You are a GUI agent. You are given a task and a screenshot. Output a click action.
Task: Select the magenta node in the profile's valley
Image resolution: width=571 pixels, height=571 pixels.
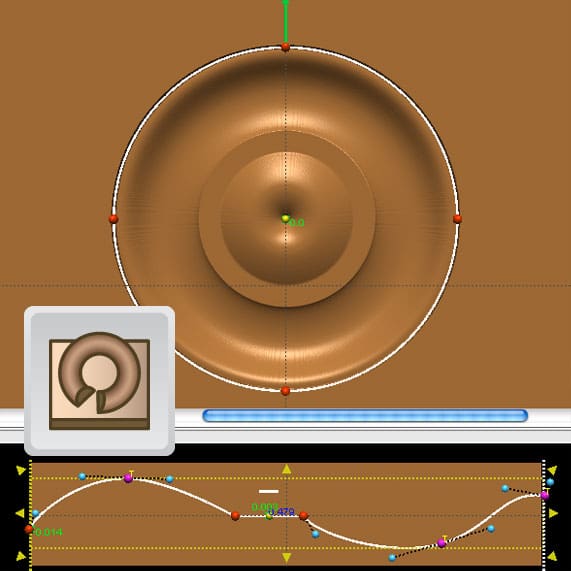(442, 543)
